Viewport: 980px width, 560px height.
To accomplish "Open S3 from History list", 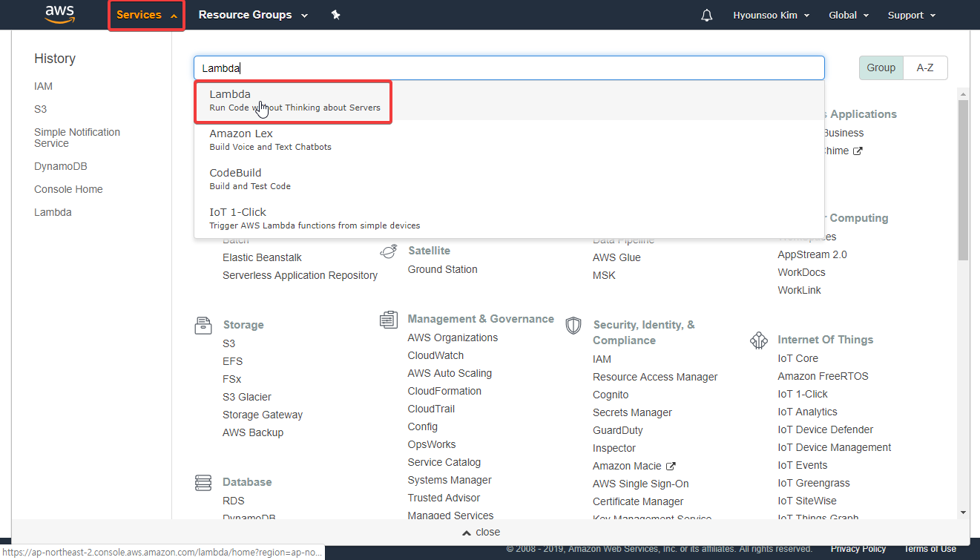I will point(40,109).
